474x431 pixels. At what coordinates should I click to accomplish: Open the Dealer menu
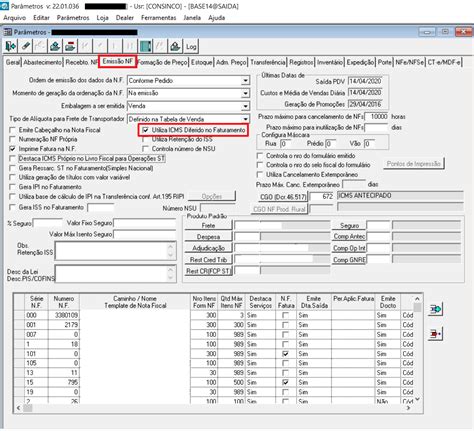[x=125, y=18]
